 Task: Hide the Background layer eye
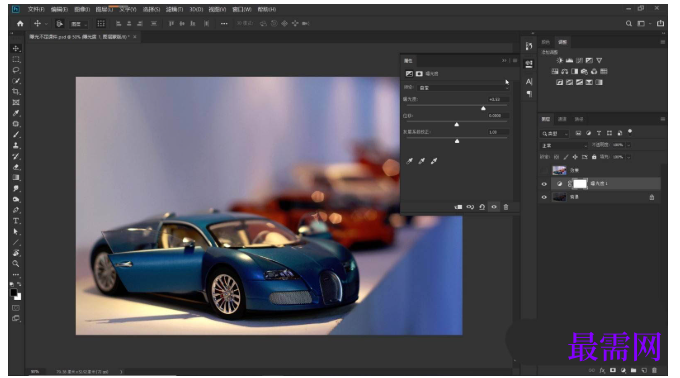(x=544, y=197)
